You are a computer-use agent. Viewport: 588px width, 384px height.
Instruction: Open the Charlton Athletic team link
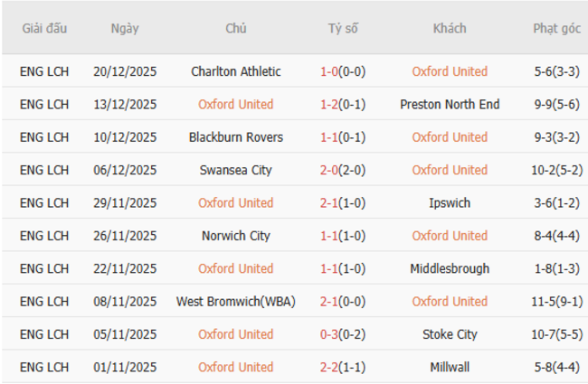(x=236, y=71)
